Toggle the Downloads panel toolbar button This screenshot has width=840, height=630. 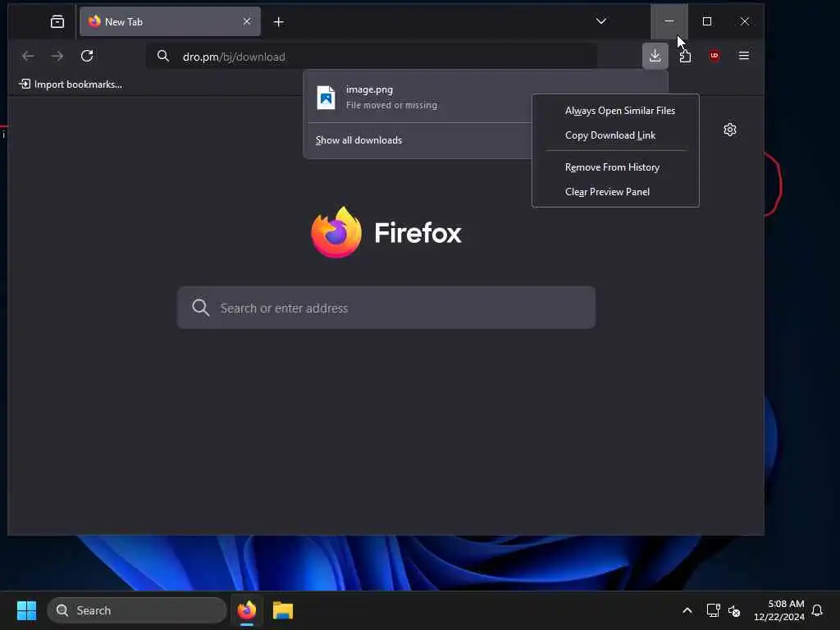655,56
